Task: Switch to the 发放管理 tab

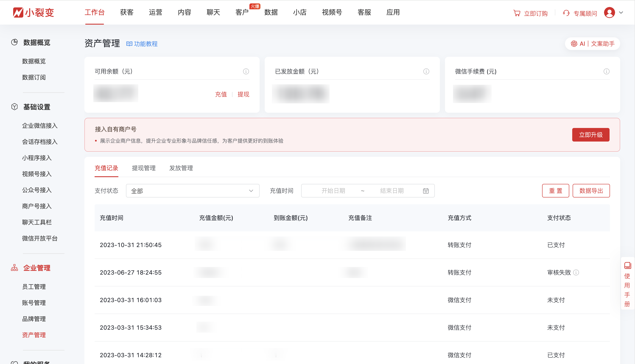Action: coord(181,168)
